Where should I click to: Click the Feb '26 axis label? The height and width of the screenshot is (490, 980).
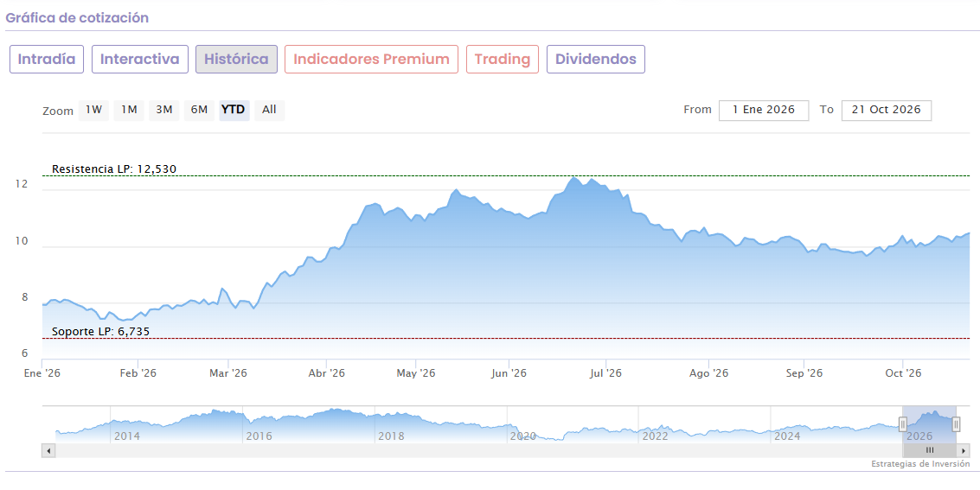[138, 373]
